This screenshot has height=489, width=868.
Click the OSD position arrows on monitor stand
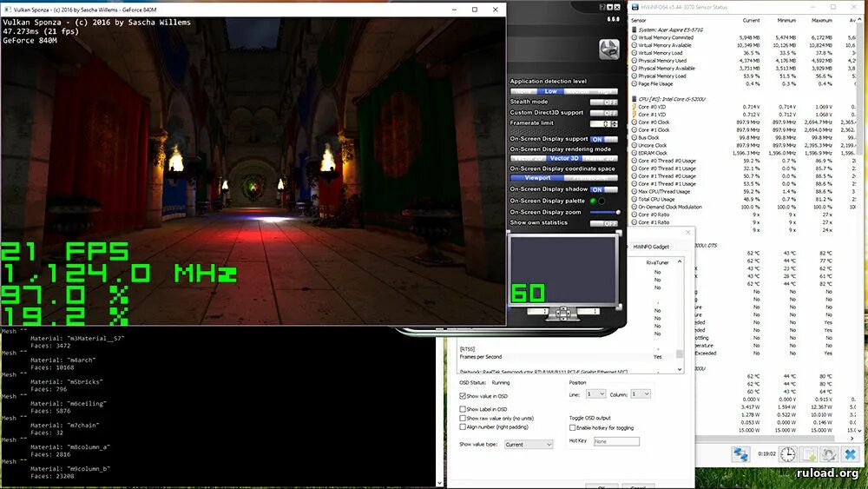coord(562,313)
